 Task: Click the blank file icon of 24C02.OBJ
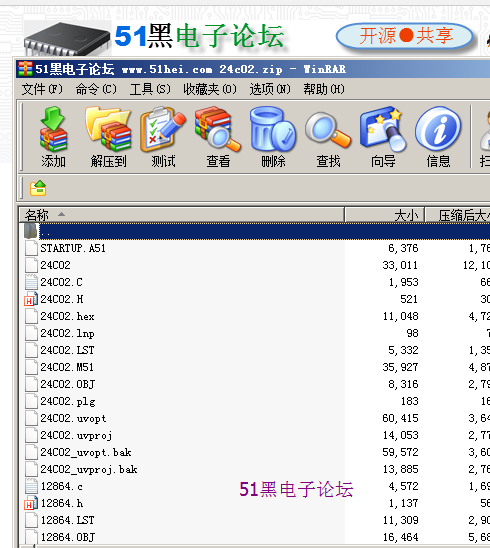(x=31, y=384)
